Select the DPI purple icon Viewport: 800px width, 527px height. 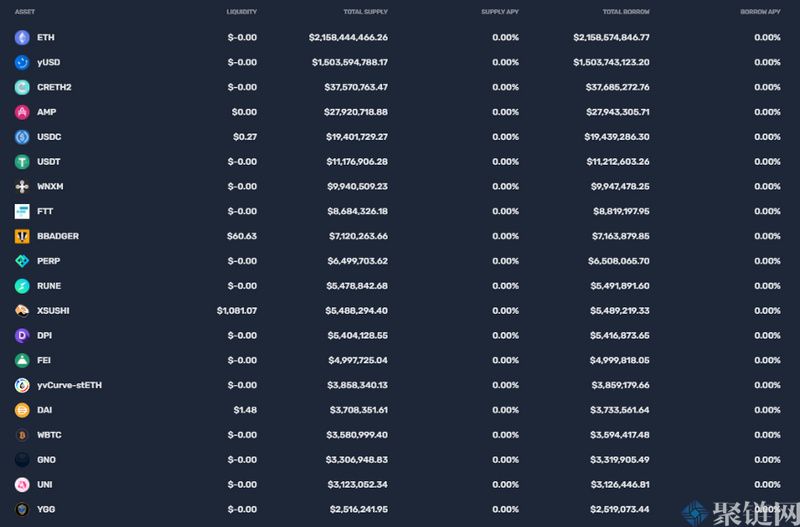(x=22, y=335)
